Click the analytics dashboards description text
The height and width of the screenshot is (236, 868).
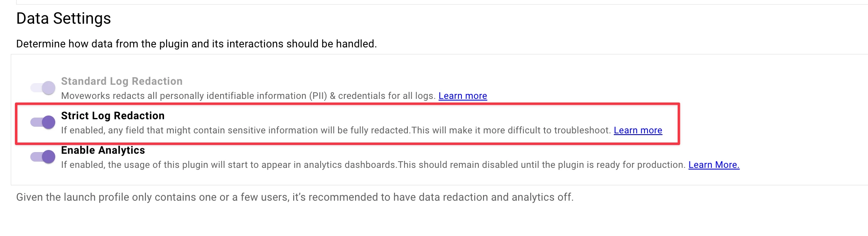(373, 165)
